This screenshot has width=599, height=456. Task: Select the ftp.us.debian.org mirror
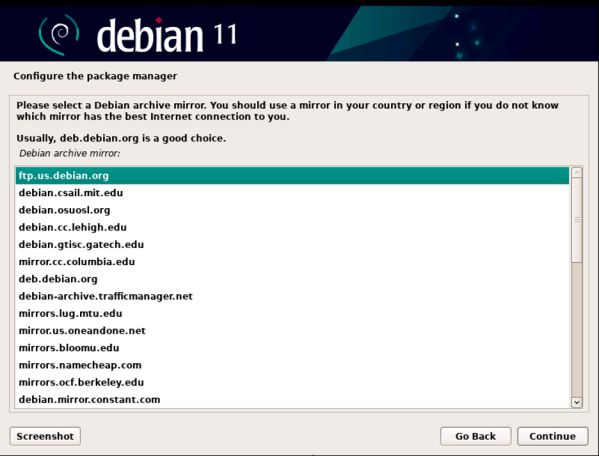[292, 176]
